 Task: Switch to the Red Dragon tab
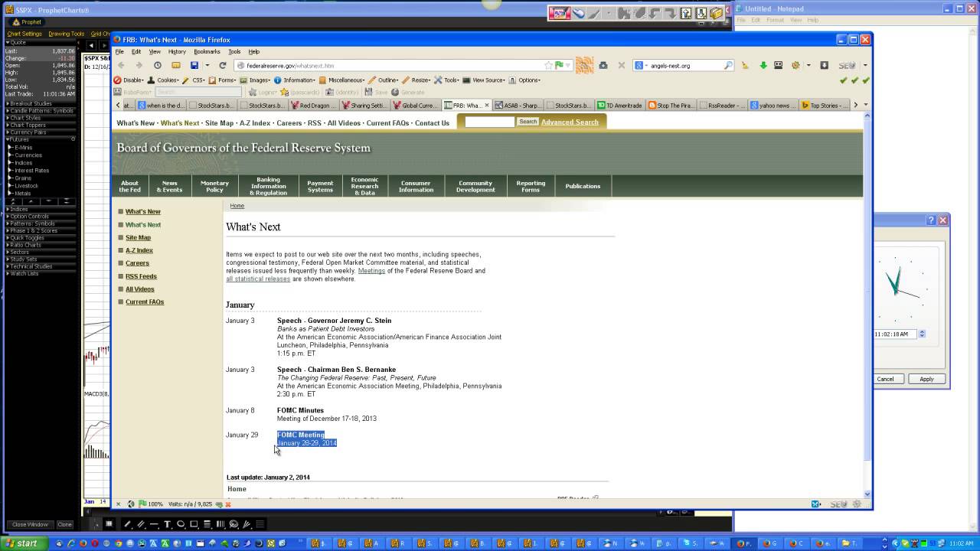(x=315, y=106)
